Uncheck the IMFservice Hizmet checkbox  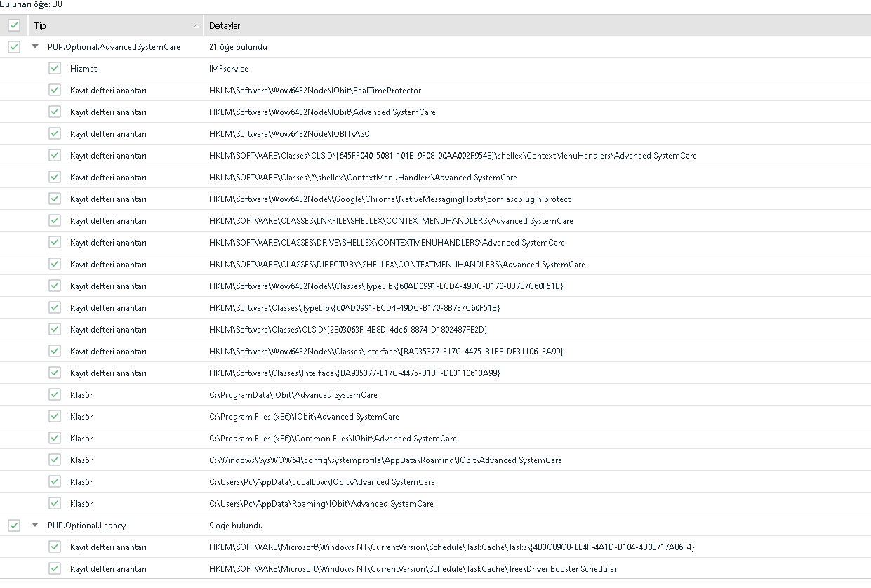[x=55, y=69]
